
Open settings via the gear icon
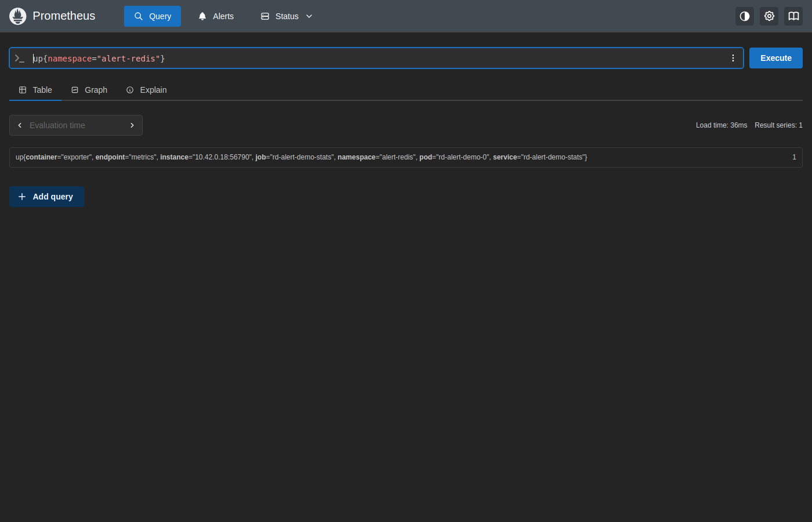click(x=769, y=16)
